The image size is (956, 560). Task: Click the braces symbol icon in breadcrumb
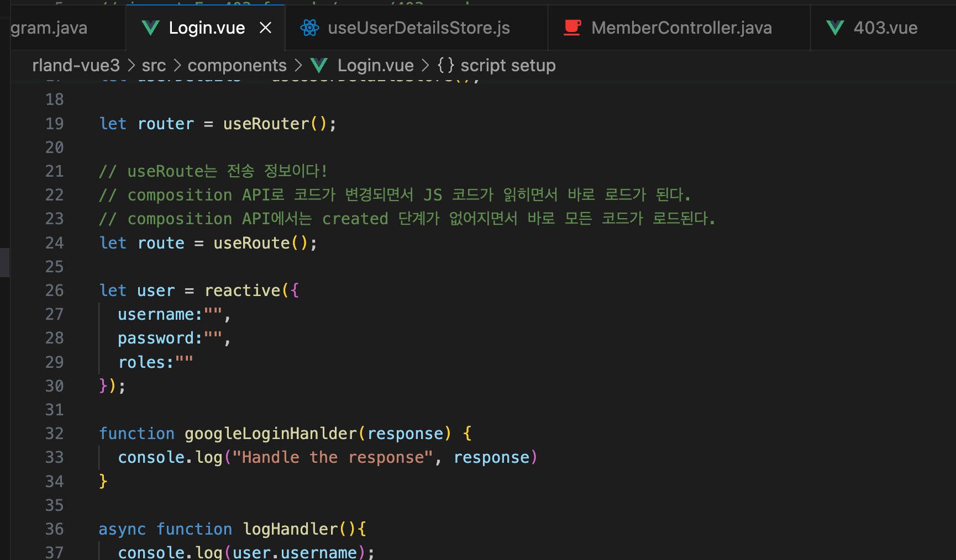tap(445, 65)
